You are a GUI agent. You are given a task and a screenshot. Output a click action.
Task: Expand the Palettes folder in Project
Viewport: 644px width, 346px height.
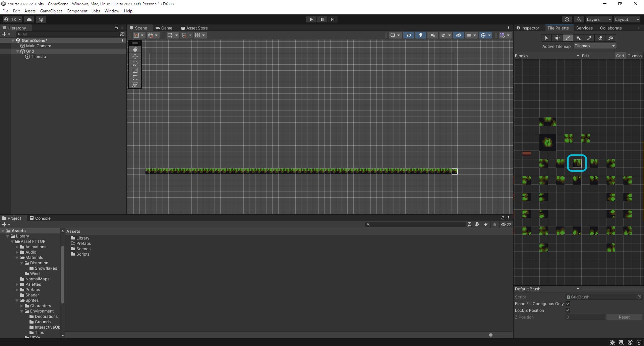17,284
